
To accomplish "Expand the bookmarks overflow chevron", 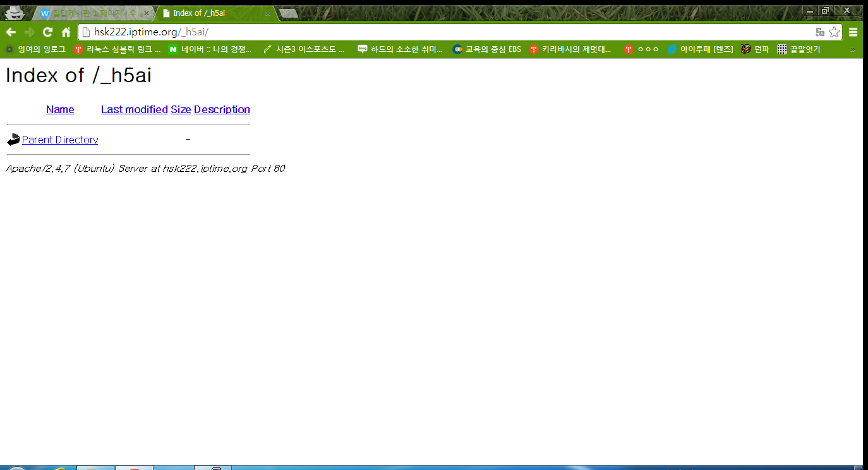I will point(852,49).
